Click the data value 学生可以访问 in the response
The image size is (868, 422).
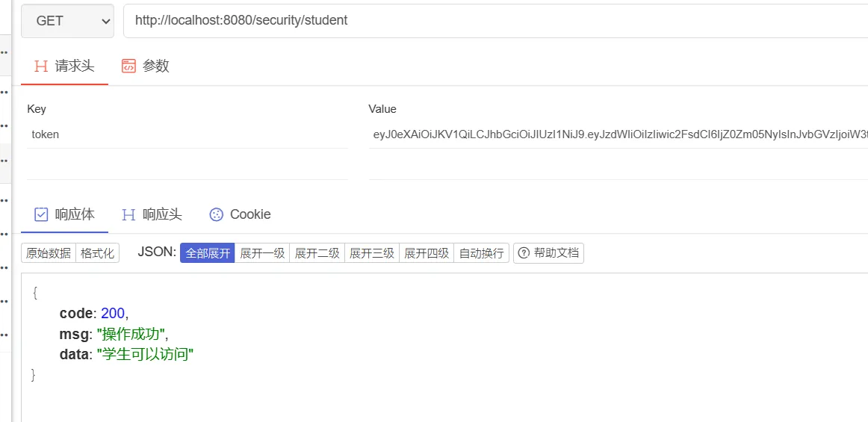point(145,355)
